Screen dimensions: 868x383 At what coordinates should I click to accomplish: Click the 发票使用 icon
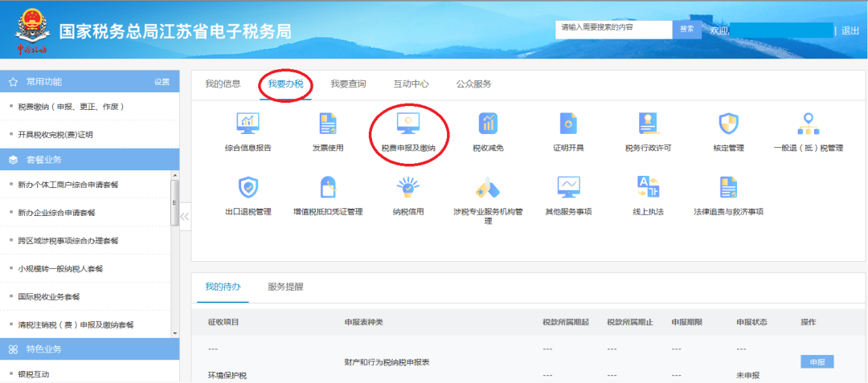point(328,124)
